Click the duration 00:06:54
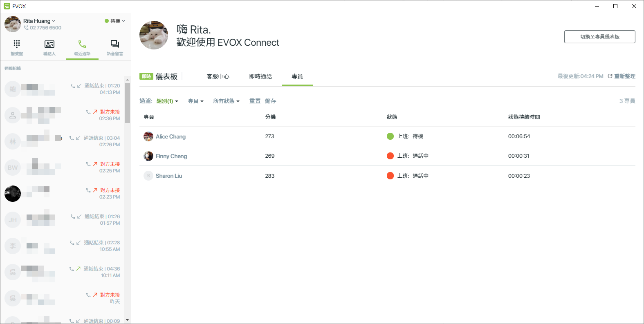The width and height of the screenshot is (644, 324). point(519,136)
